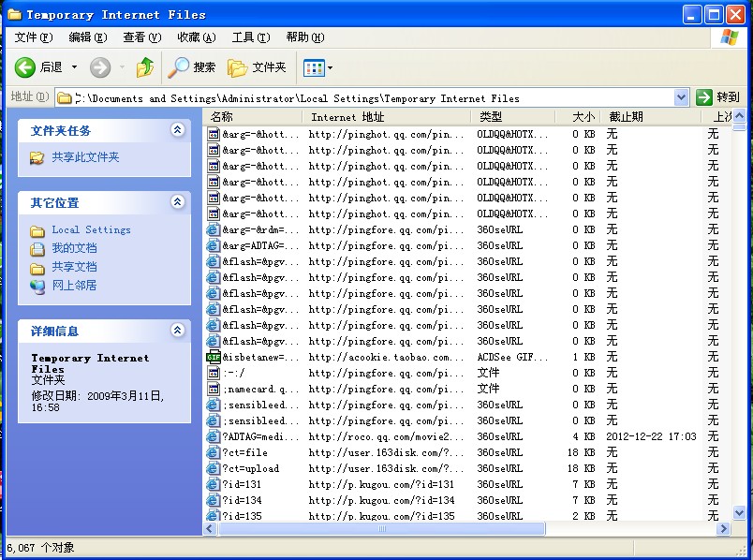The width and height of the screenshot is (753, 560).
Task: Click the 网上邻居 network globe icon
Action: click(x=37, y=287)
